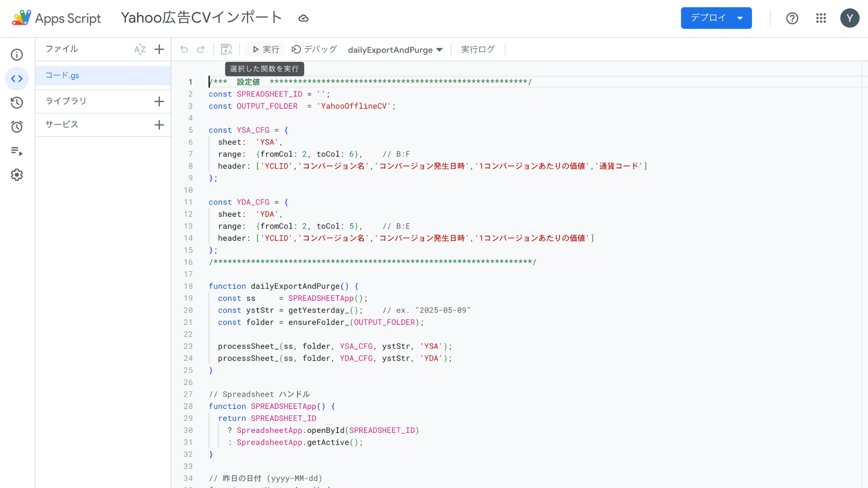This screenshot has height=488, width=868.
Task: Click the 昨日の日付 comment on line 34
Action: (265, 479)
